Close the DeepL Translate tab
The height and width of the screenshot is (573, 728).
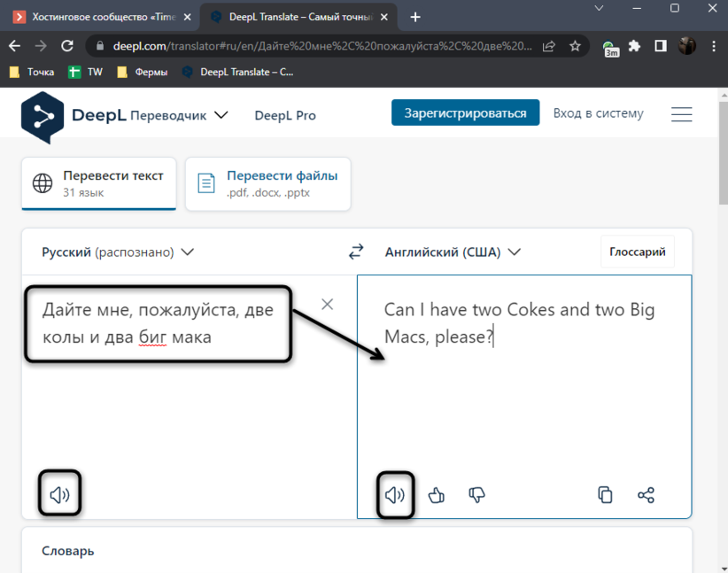(384, 17)
